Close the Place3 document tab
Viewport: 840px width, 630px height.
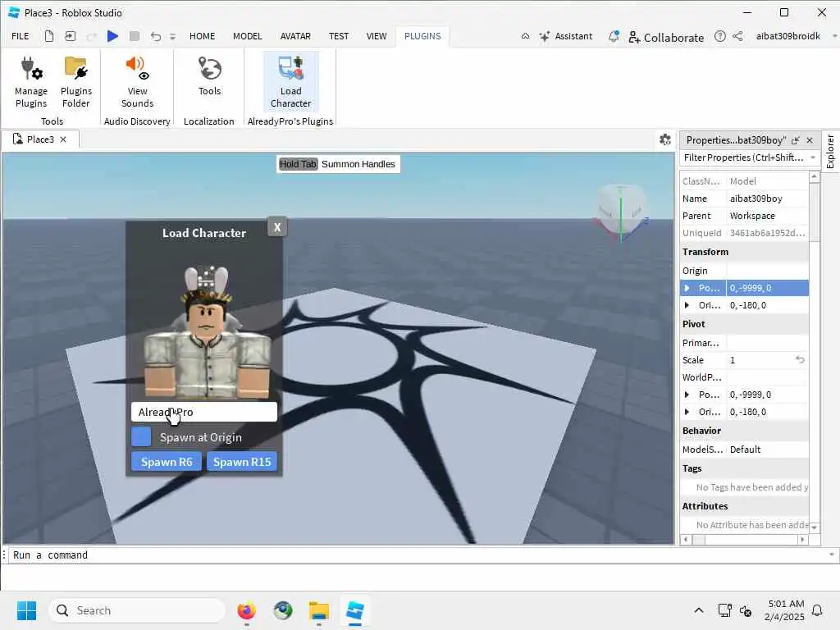[x=63, y=139]
